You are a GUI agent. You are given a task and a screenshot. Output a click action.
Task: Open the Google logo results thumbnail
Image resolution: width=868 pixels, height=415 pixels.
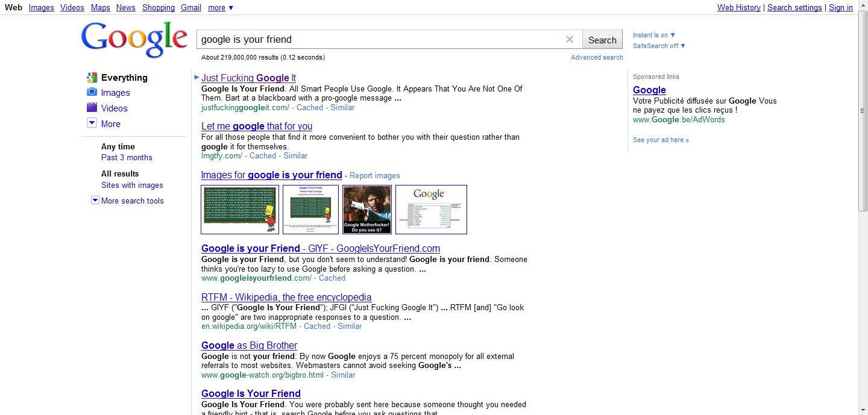point(431,210)
